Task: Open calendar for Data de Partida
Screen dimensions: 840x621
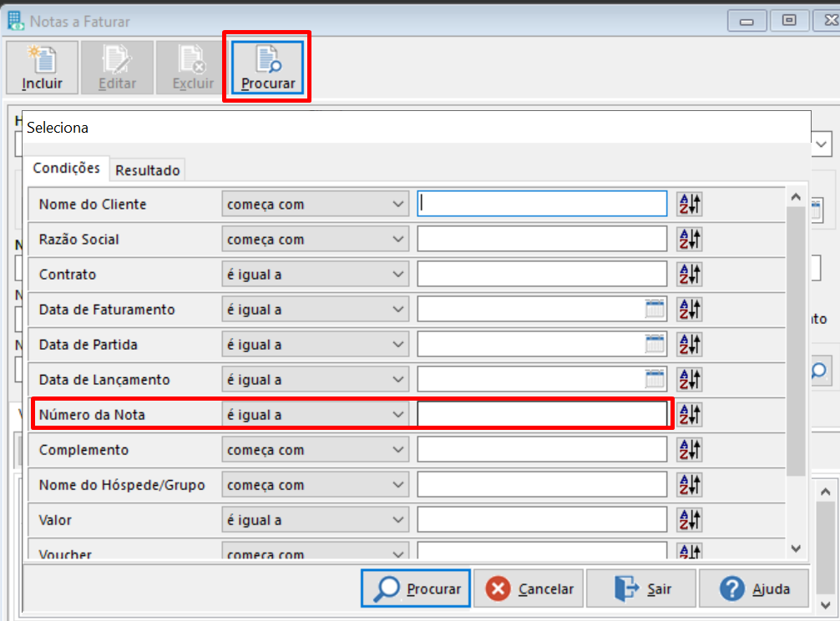Action: (655, 344)
